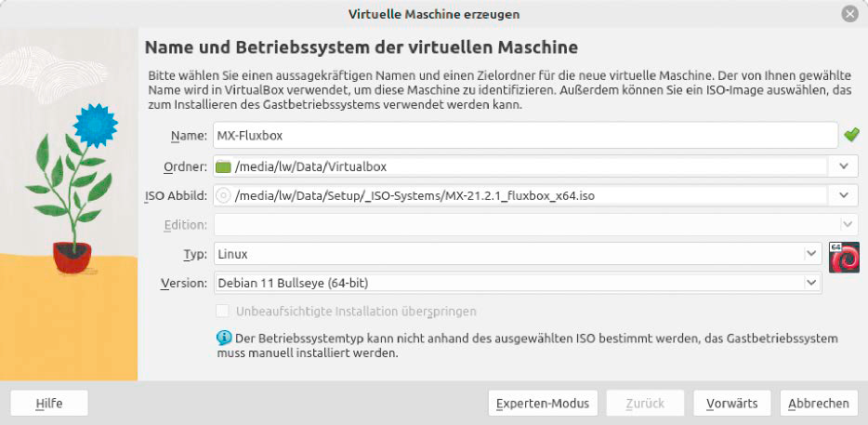This screenshot has height=425, width=868.
Task: Proceed with the Vorwärts button
Action: coord(731,403)
